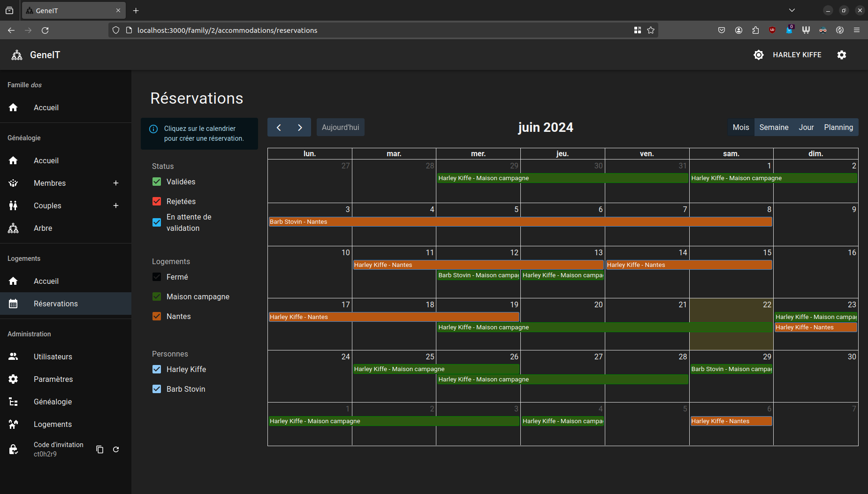The width and height of the screenshot is (868, 494).
Task: Click the add couple plus icon
Action: (x=116, y=205)
